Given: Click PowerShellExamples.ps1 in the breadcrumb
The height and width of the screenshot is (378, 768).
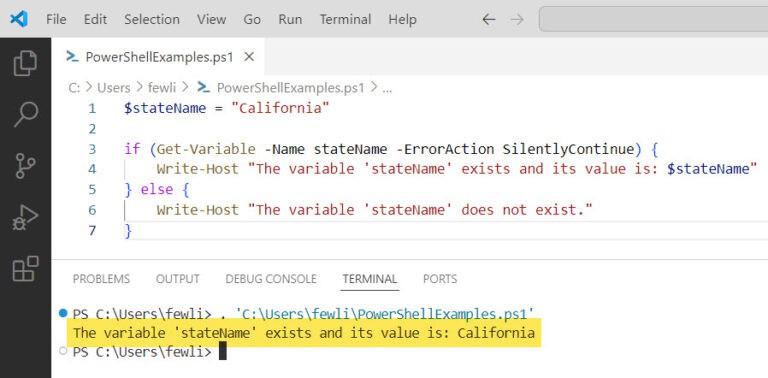Looking at the screenshot, I should coord(290,88).
